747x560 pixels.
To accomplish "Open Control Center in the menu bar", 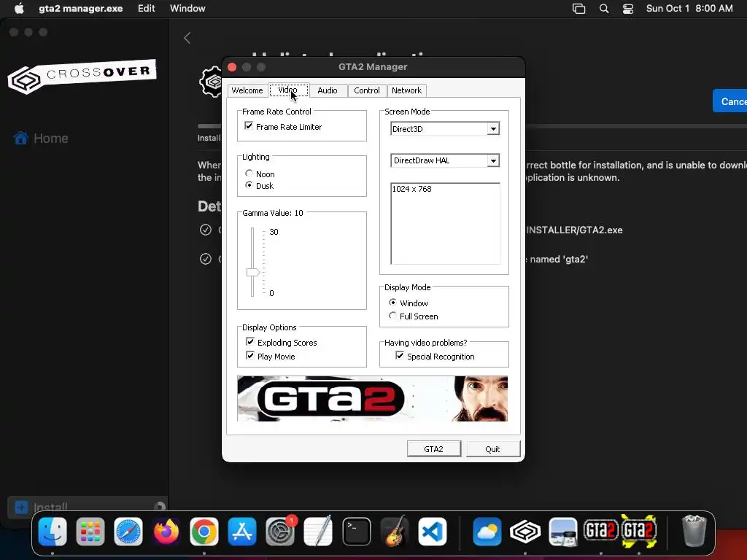I will (x=628, y=9).
